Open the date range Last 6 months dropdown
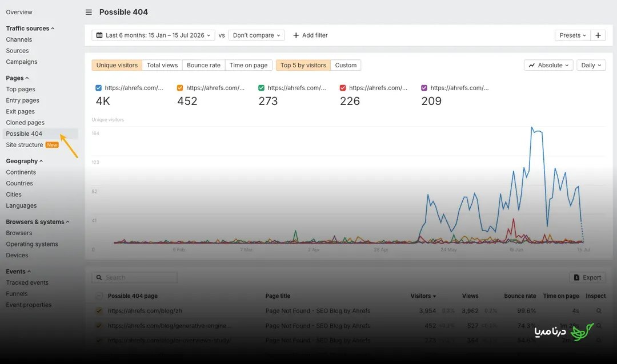617x364 pixels. coord(154,35)
